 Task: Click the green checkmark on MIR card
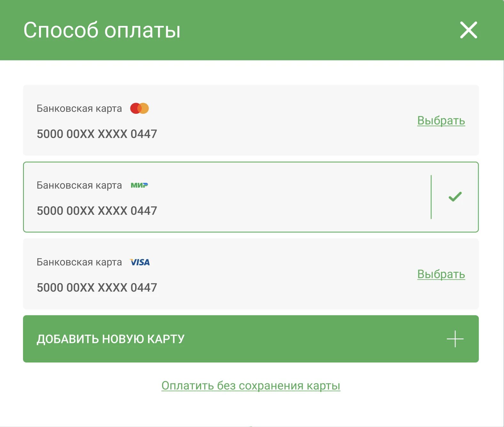455,197
